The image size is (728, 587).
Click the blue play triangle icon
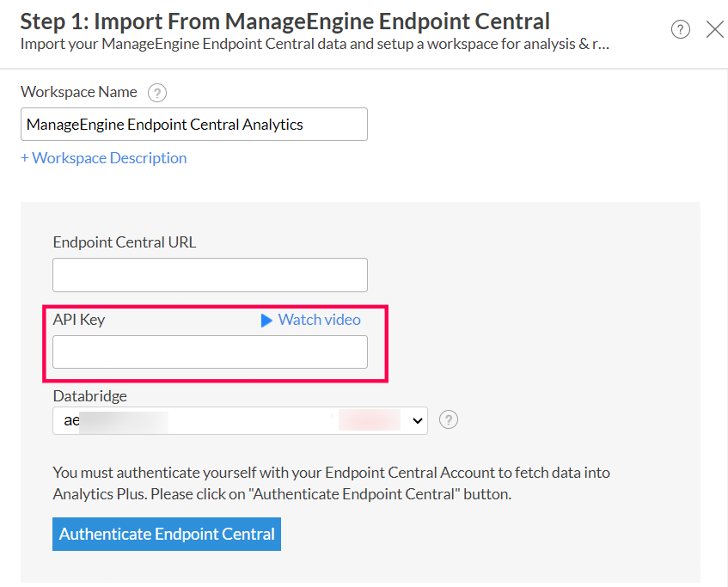[266, 320]
